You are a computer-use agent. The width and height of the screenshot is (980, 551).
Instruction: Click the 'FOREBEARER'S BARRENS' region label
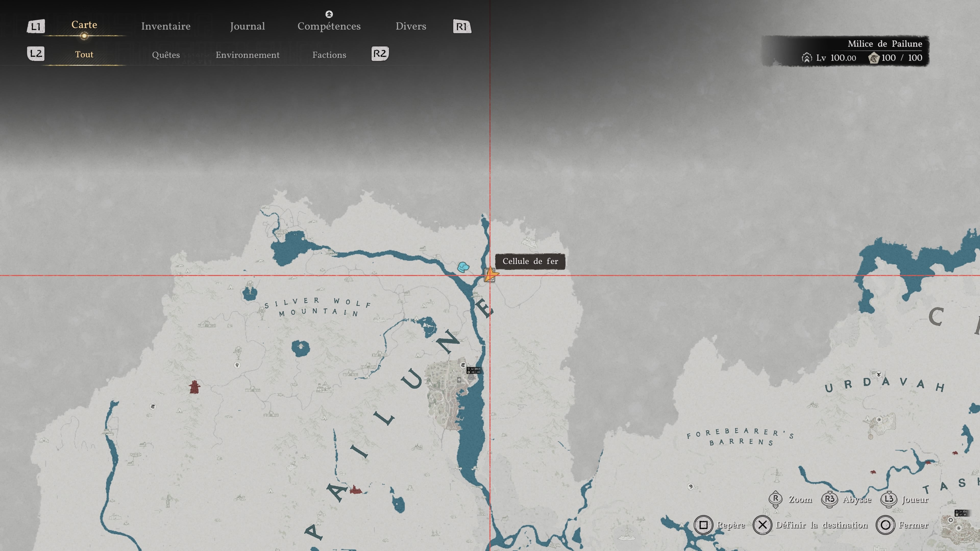click(x=740, y=437)
